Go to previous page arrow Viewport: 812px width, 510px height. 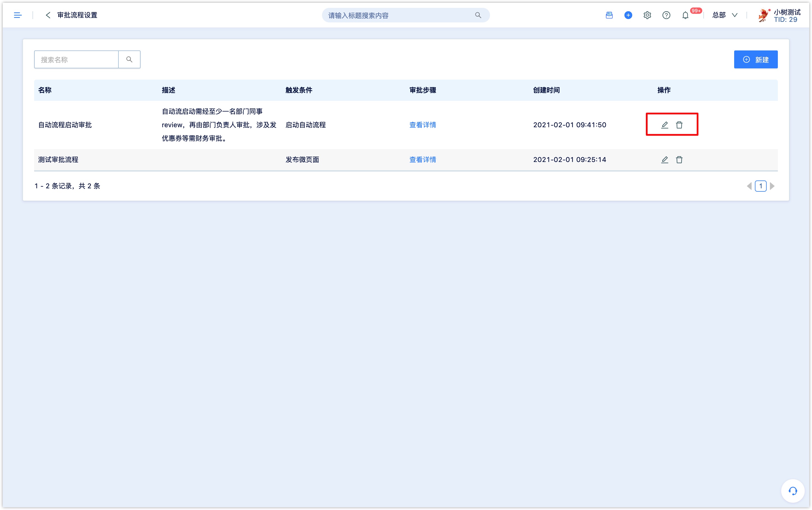tap(749, 186)
